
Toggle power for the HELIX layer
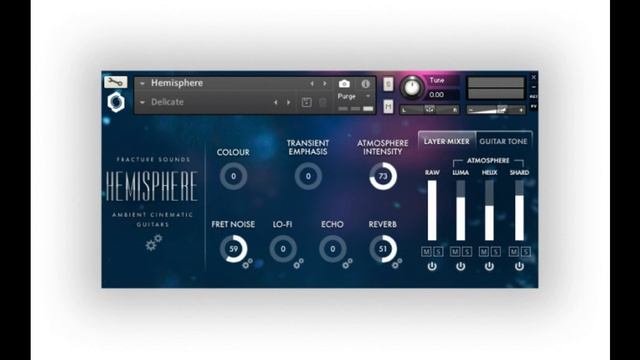pos(489,266)
